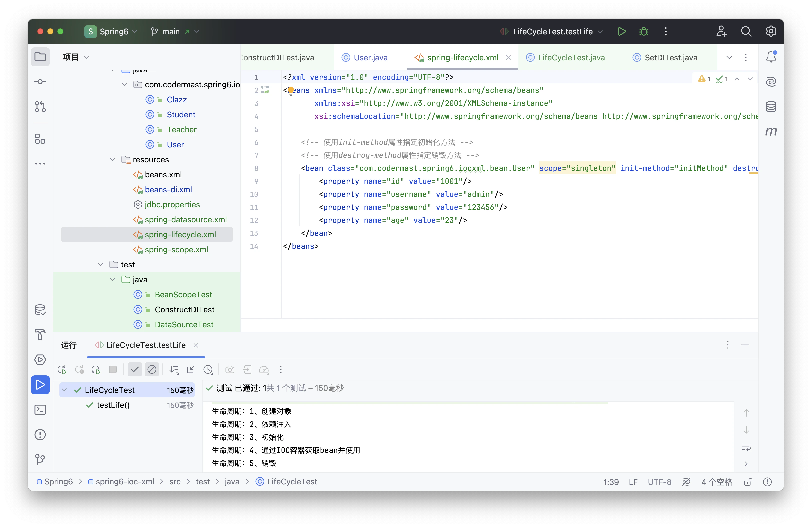Switch to the LifeCycleTest.java tab

click(571, 58)
